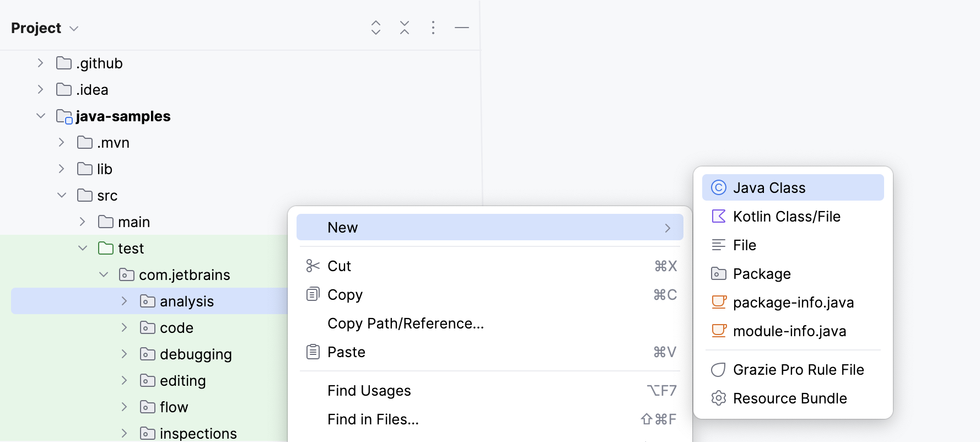980x442 pixels.
Task: Collapse the com.jetbrains package
Action: pyautogui.click(x=103, y=275)
